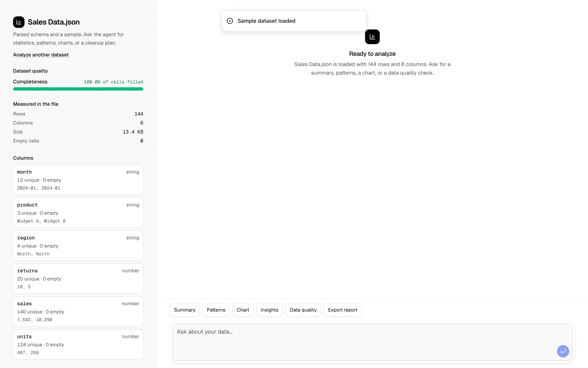Screen dimensions: 588x368
Task: Select the month column card
Action: coord(78,180)
